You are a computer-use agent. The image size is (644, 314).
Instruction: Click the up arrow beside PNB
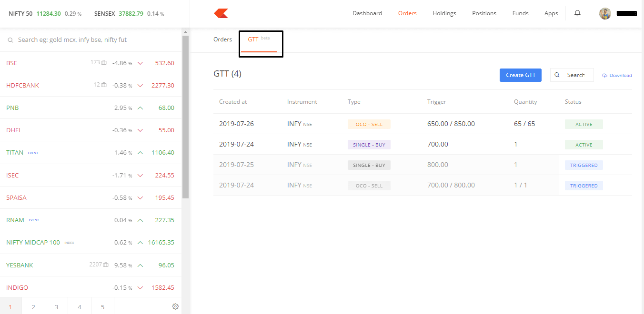[x=140, y=108]
